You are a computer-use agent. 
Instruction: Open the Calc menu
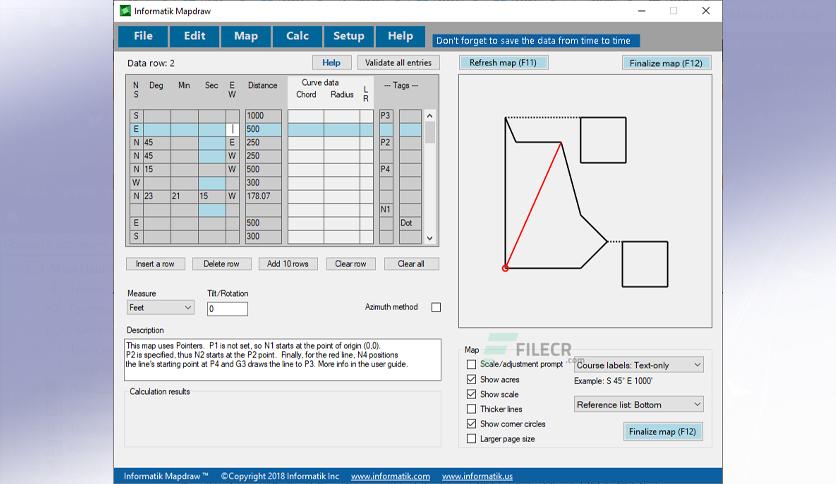297,36
